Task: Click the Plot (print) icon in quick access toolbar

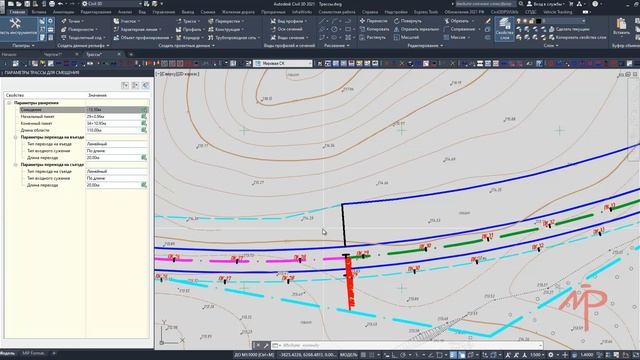Action: tap(52, 4)
